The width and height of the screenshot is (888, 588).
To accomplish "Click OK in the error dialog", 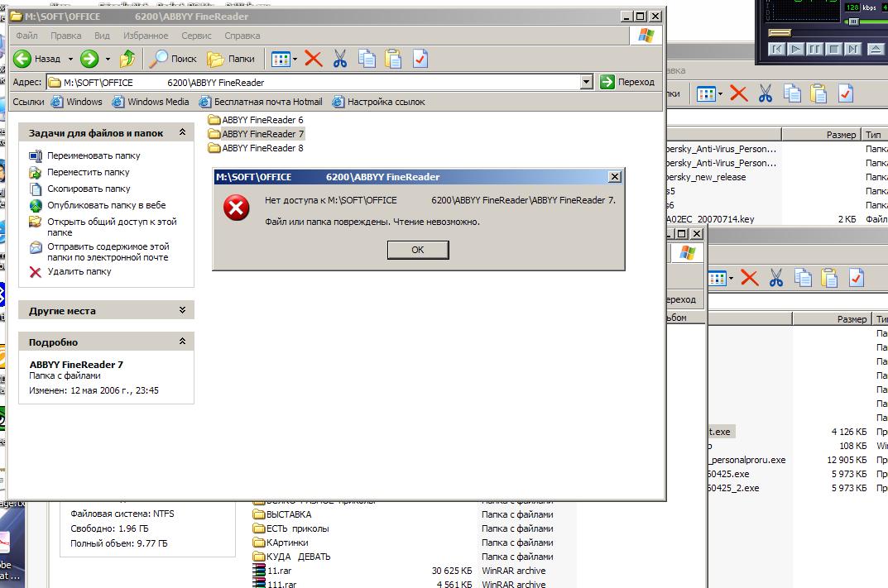I will (x=418, y=250).
